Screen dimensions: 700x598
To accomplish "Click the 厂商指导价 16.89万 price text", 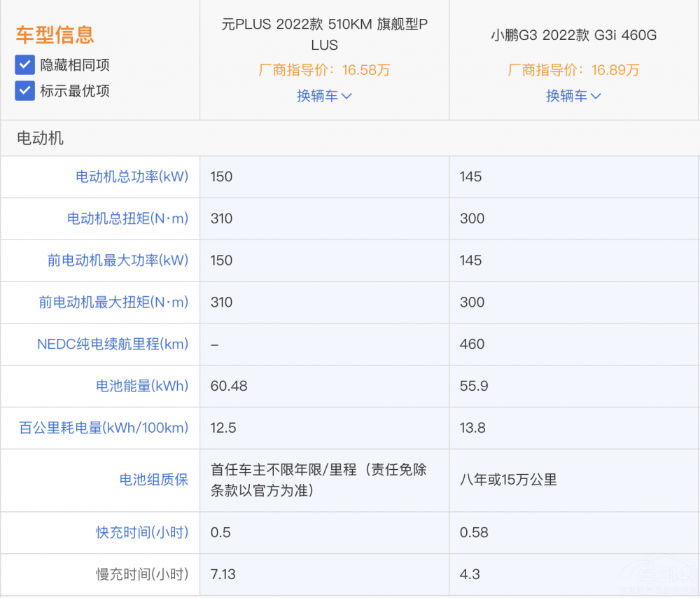I will pyautogui.click(x=573, y=70).
